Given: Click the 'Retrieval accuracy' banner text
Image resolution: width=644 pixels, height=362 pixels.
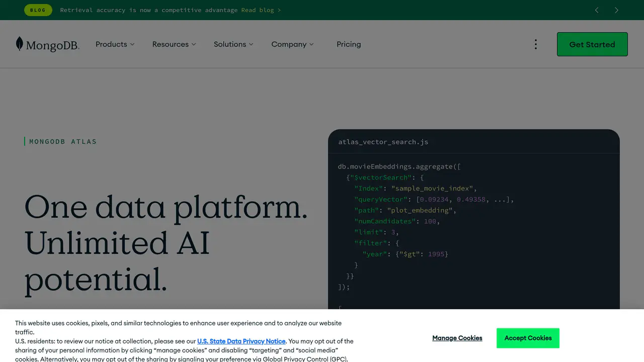Looking at the screenshot, I should (148, 10).
